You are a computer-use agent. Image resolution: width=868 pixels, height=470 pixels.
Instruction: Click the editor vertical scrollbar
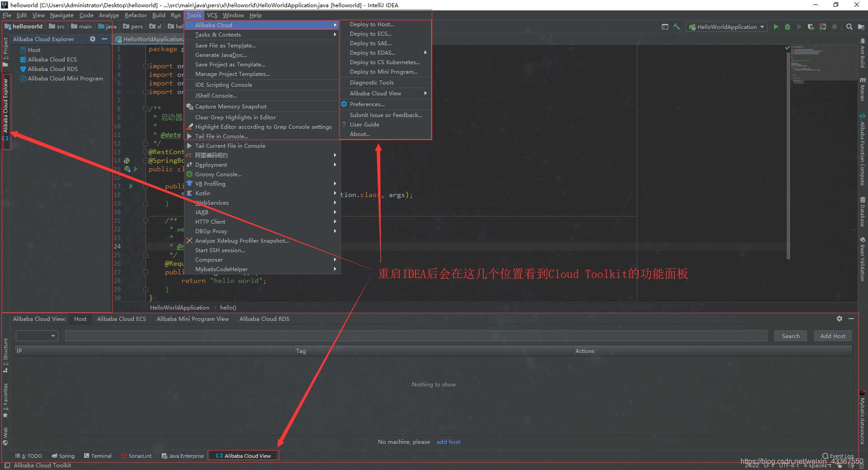(x=788, y=154)
